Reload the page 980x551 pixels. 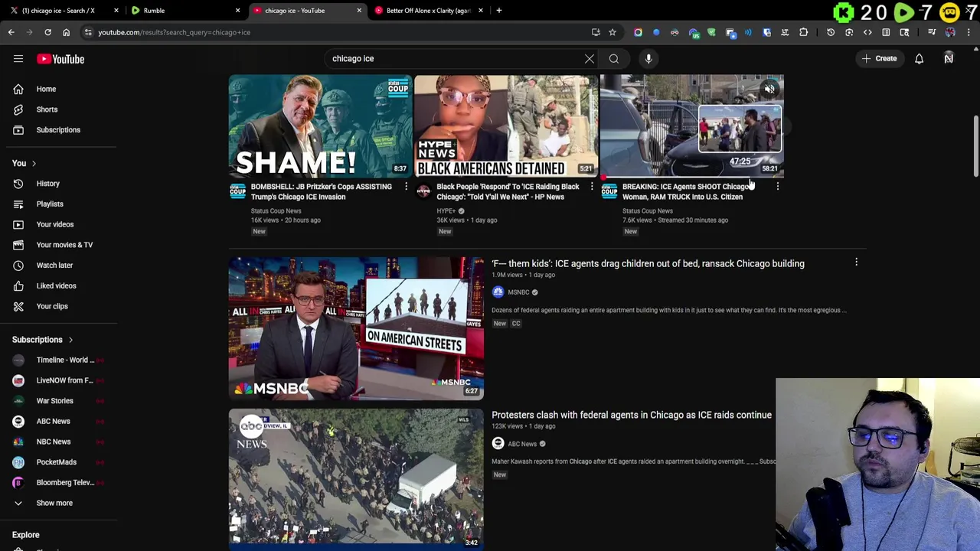(x=47, y=32)
